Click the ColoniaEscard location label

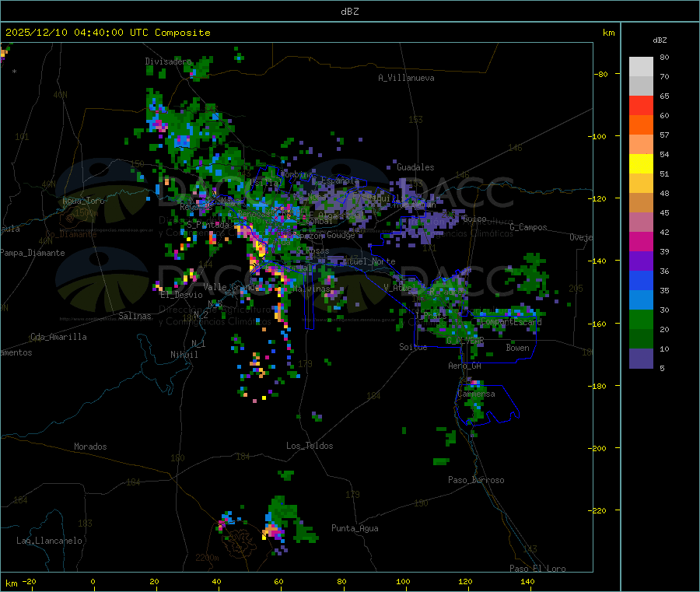[x=511, y=321]
